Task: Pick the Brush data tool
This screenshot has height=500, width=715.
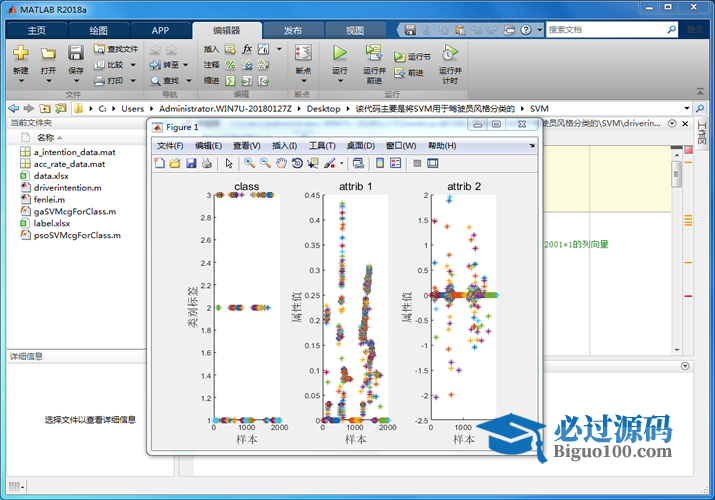Action: (330, 163)
